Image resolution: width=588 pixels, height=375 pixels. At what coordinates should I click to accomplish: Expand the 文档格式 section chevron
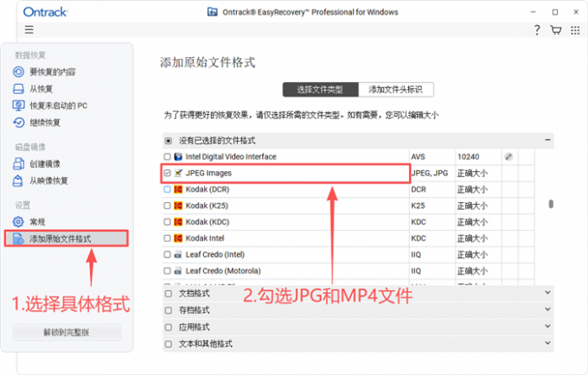point(547,292)
